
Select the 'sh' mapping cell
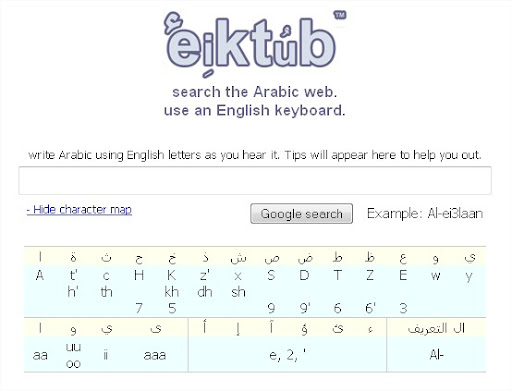click(x=238, y=292)
